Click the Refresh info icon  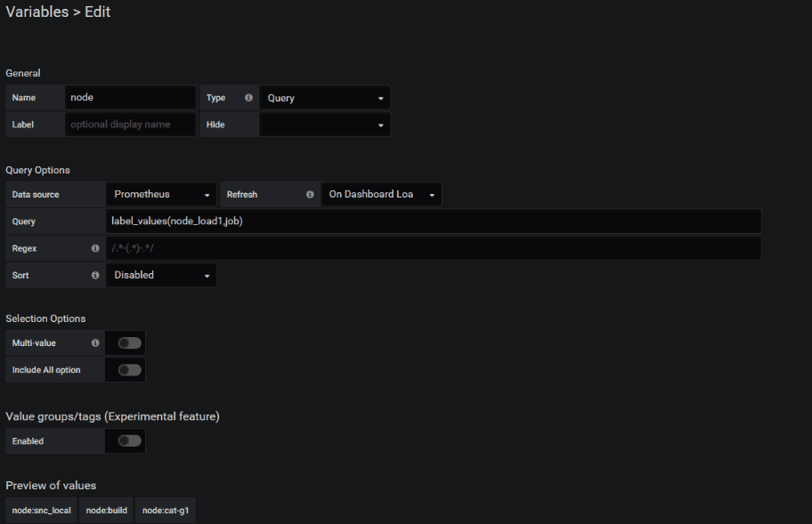click(310, 195)
